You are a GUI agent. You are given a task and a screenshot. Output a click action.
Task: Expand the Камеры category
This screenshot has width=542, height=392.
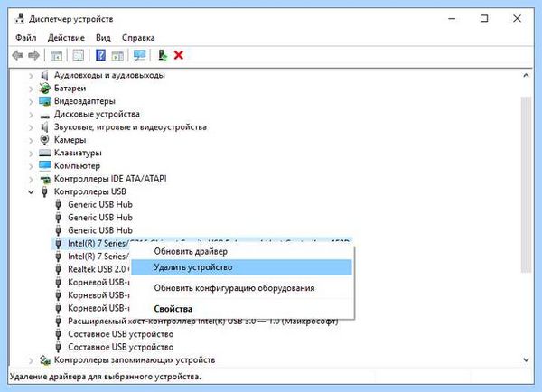tap(31, 140)
